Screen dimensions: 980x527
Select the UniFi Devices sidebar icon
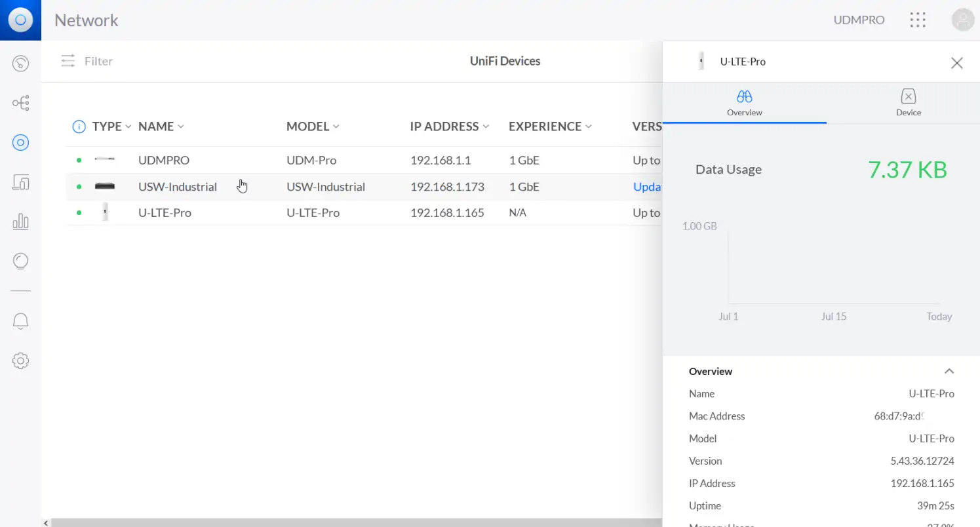20,142
